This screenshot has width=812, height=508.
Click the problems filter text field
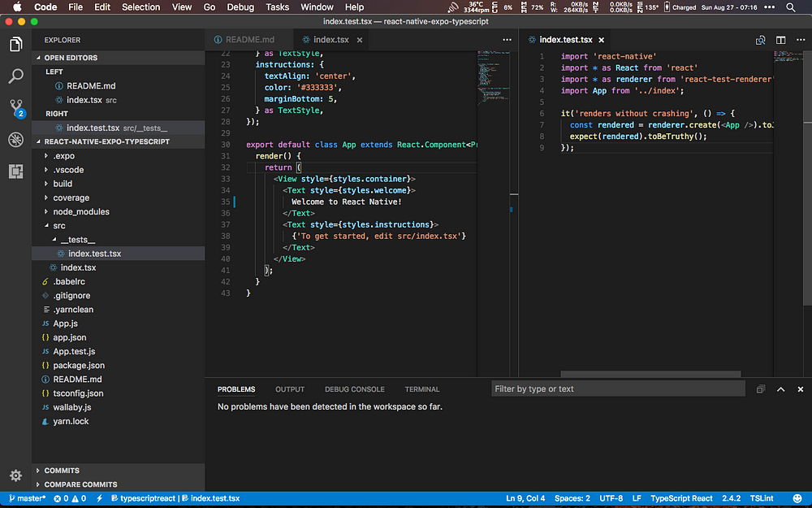[x=618, y=389]
